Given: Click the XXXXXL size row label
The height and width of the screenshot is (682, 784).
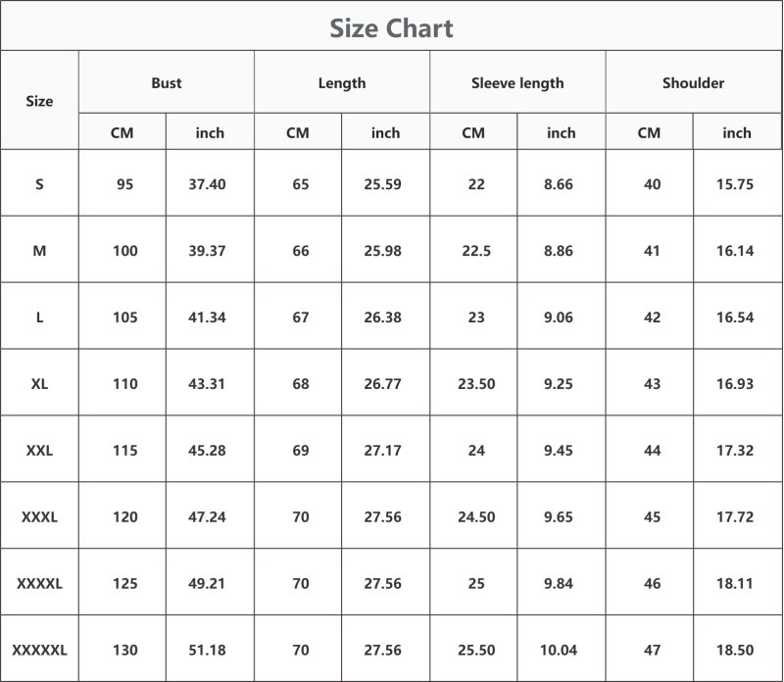Looking at the screenshot, I should click(x=39, y=650).
